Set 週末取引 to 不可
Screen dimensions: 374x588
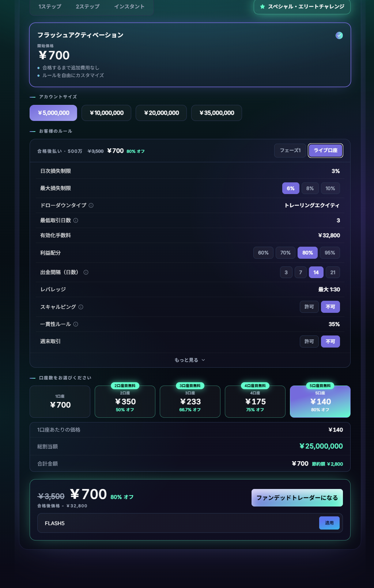pos(330,342)
